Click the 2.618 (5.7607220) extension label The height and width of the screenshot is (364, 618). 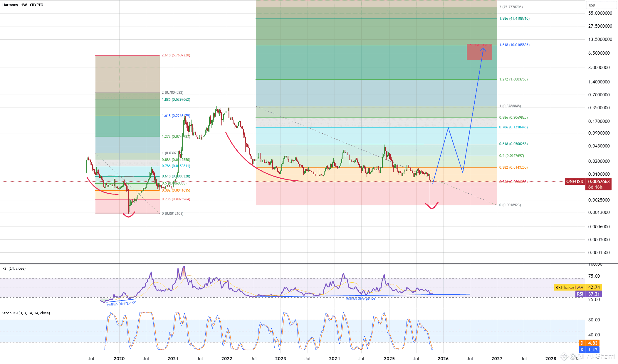(176, 55)
